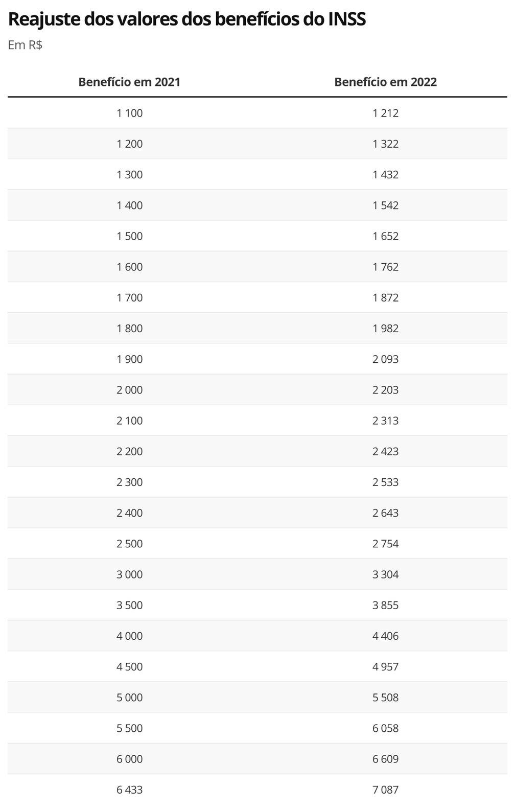Viewport: 515px width, 812px height.
Task: Select the 1 900 benefit cell
Action: [x=130, y=359]
